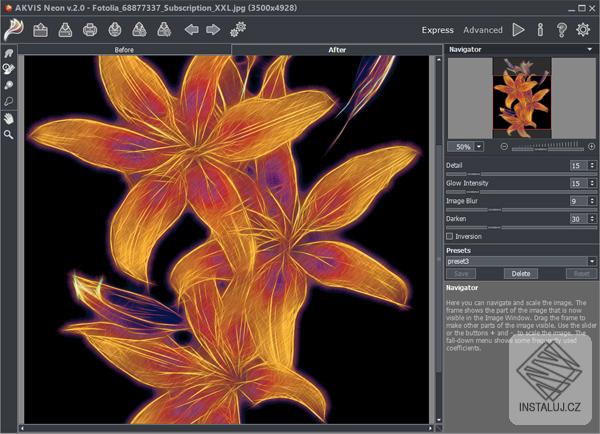The image size is (600, 434).
Task: Export presets to file
Action: (164, 30)
